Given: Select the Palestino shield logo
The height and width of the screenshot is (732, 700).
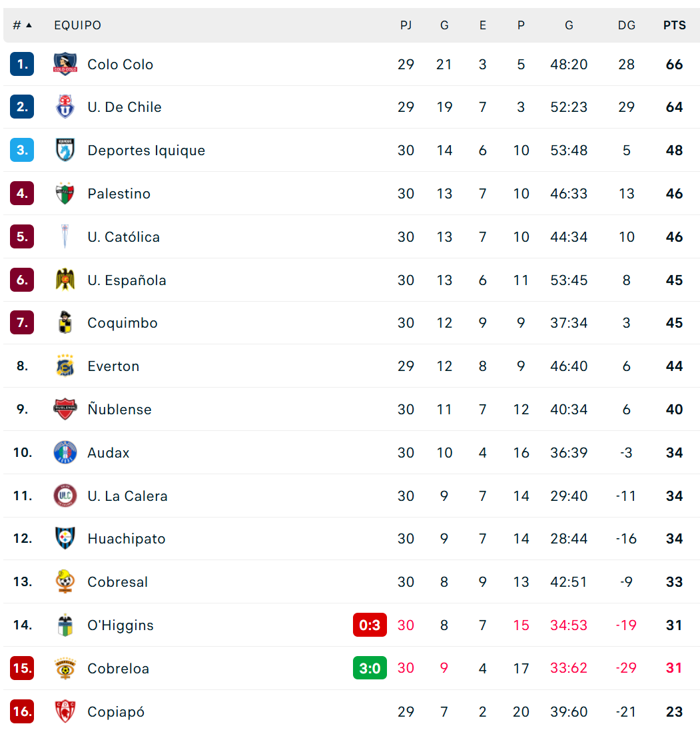Looking at the screenshot, I should [65, 193].
